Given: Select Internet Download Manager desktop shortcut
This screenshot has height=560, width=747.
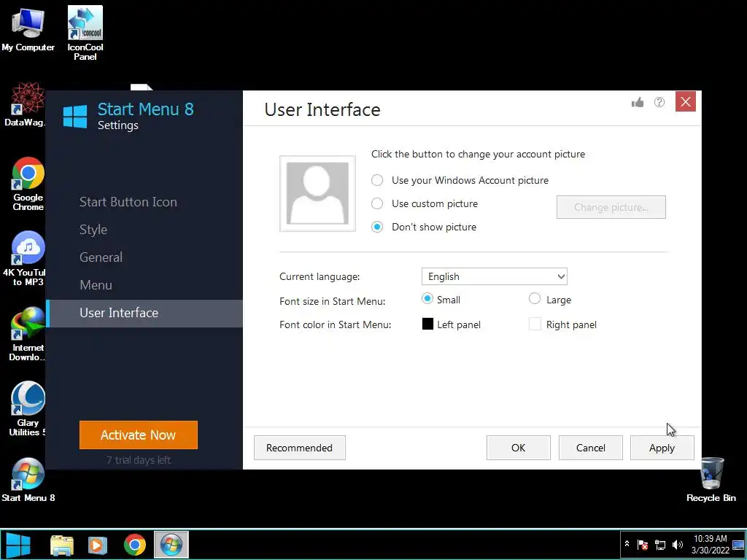Looking at the screenshot, I should click(27, 334).
